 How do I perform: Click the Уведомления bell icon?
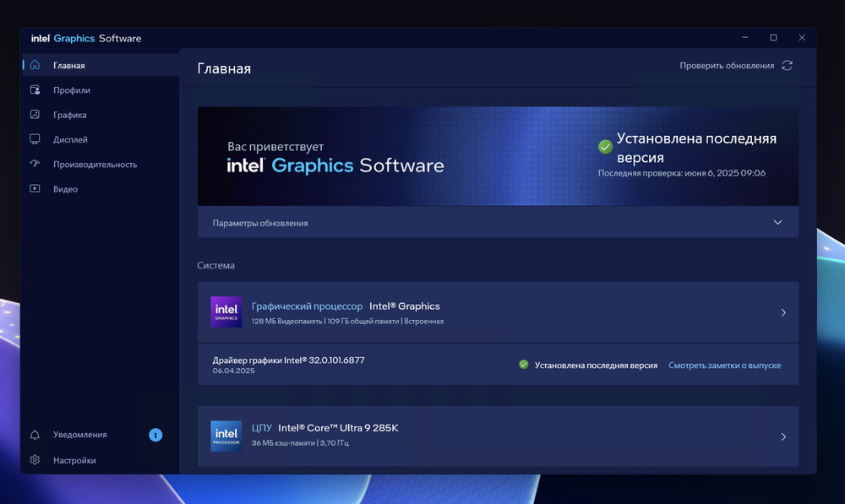35,435
